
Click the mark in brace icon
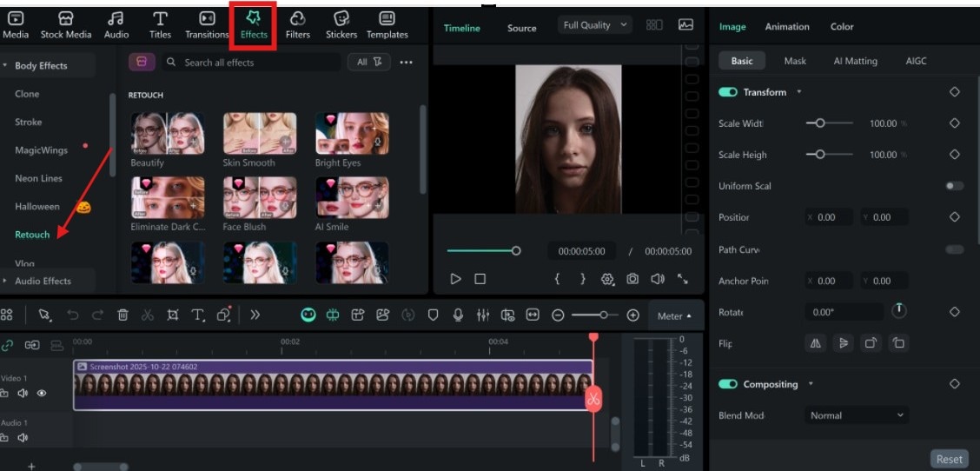pos(557,279)
